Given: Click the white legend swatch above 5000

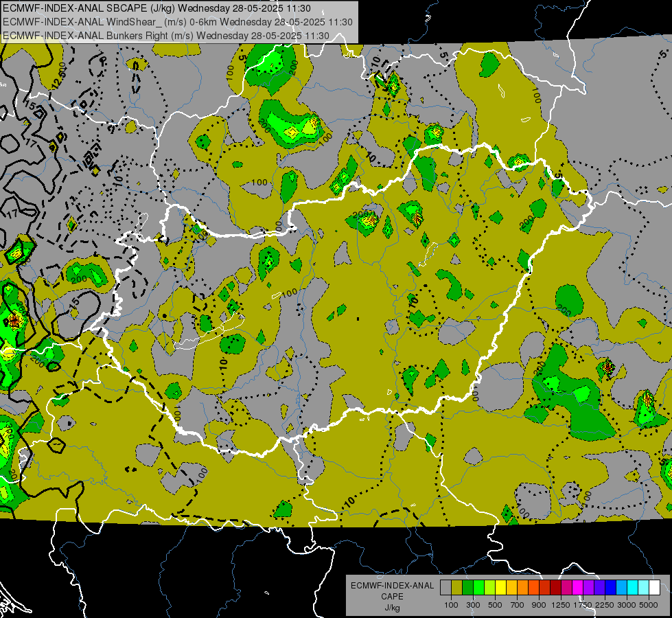Looking at the screenshot, I should tap(654, 587).
